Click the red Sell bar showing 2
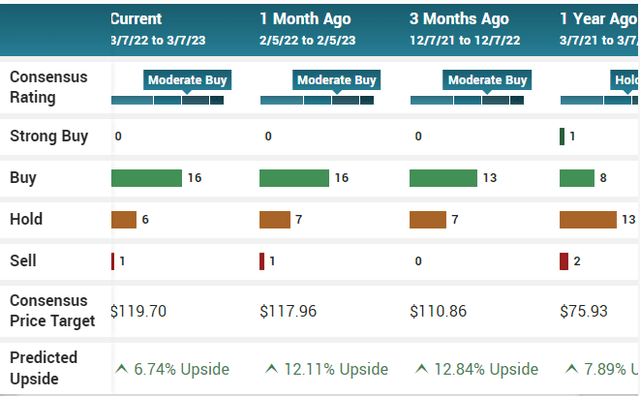 pos(564,261)
